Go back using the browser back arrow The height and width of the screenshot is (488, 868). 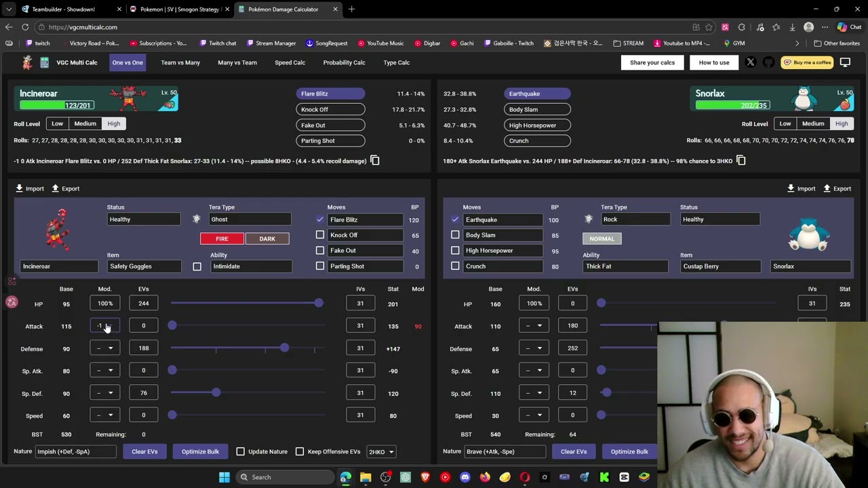pos(9,27)
